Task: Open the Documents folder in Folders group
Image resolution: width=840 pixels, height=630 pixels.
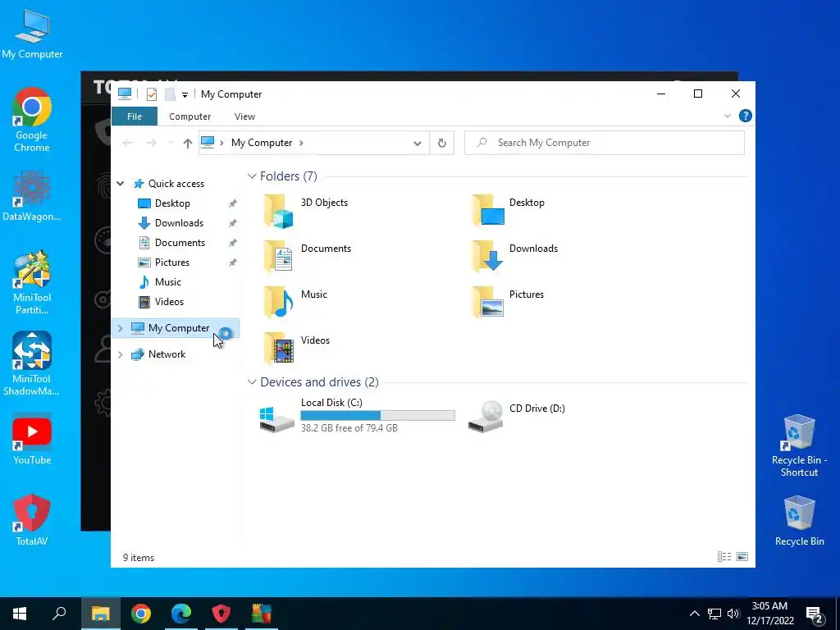Action: (307, 256)
